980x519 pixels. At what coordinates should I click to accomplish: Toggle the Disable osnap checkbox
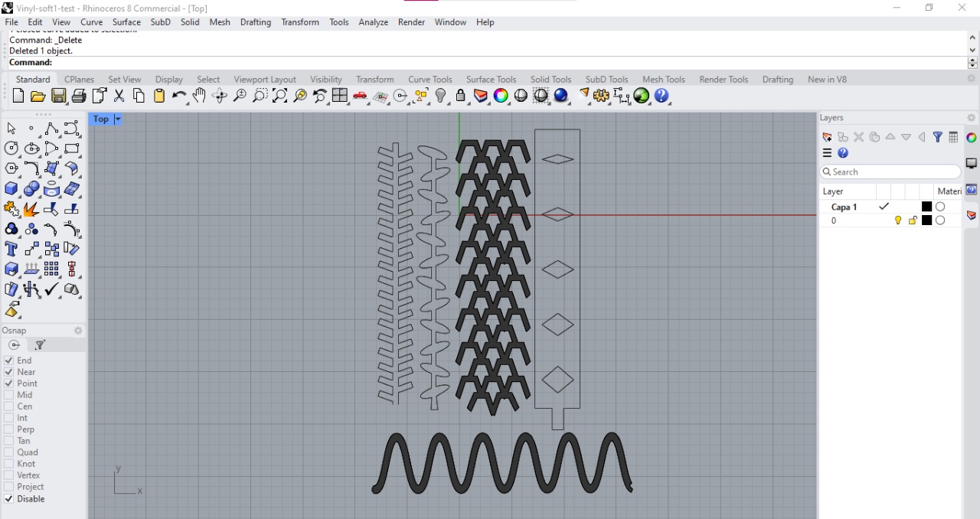9,499
